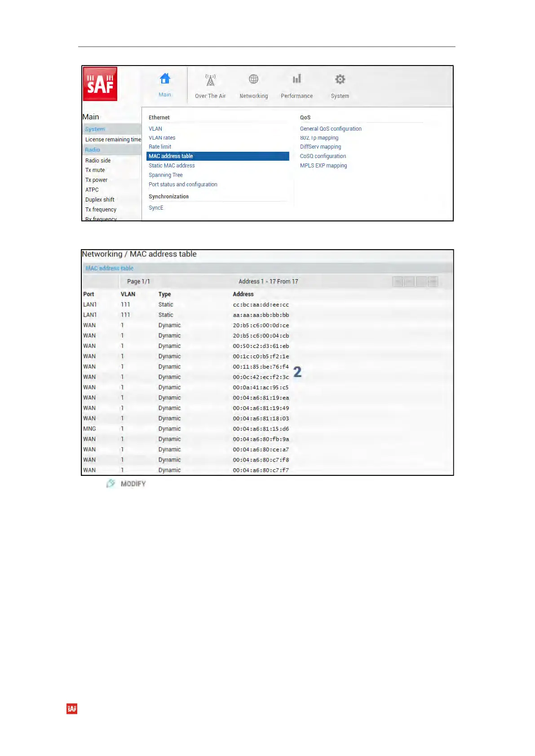The width and height of the screenshot is (535, 756).
Task: Click address 00:0c:42:ec:f2:3c
Action: coord(261,377)
